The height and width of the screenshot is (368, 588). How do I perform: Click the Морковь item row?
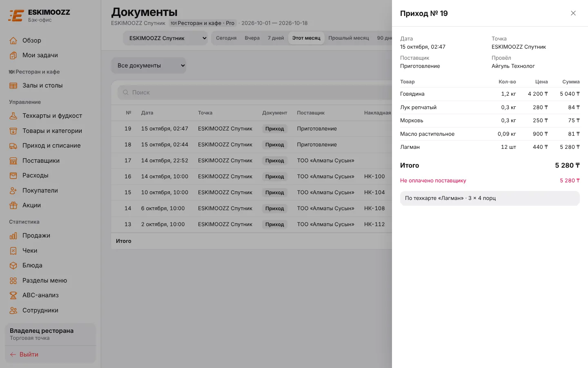[x=490, y=121]
